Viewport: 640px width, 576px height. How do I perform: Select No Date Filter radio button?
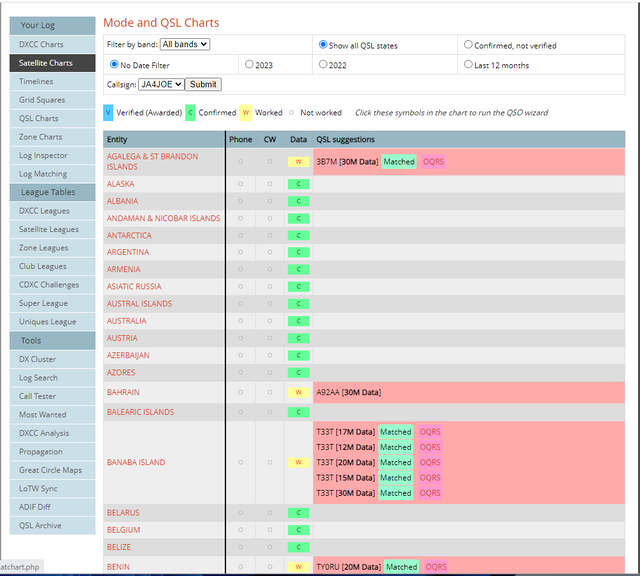[x=114, y=64]
